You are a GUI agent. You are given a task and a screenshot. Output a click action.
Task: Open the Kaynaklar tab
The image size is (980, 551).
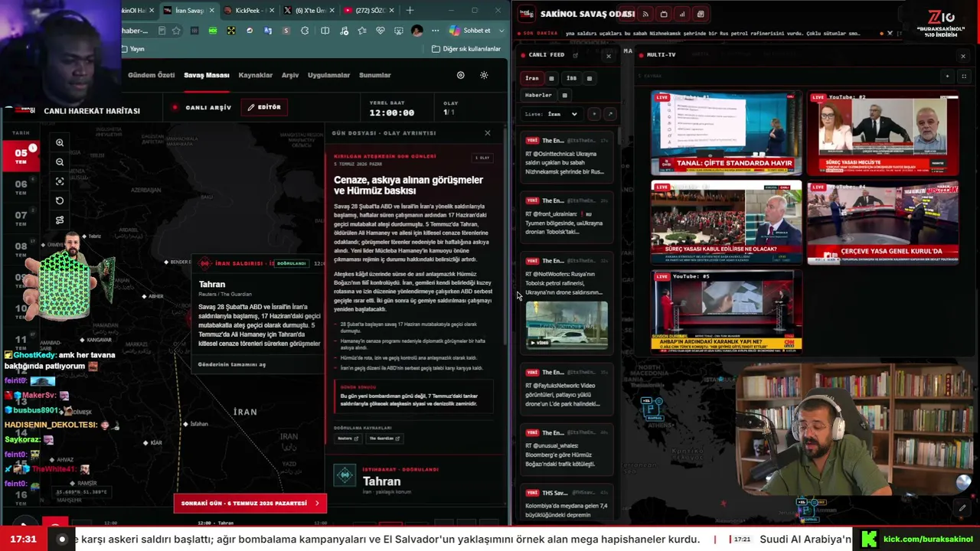pos(256,75)
